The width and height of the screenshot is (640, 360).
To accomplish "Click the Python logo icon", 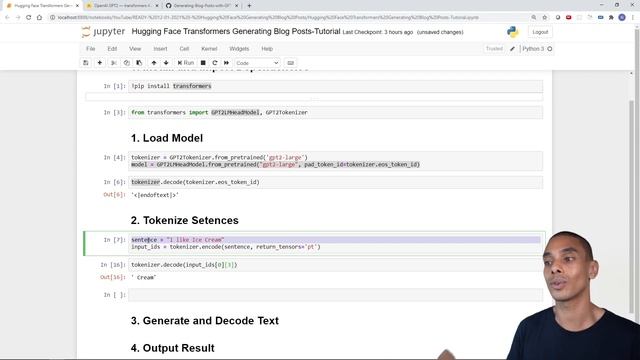I will click(513, 32).
